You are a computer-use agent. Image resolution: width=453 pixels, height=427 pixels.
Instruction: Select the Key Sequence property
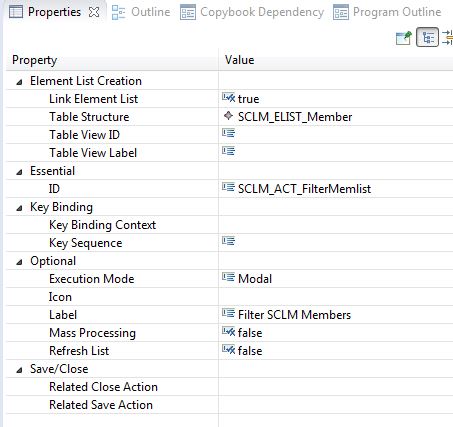[x=85, y=243]
